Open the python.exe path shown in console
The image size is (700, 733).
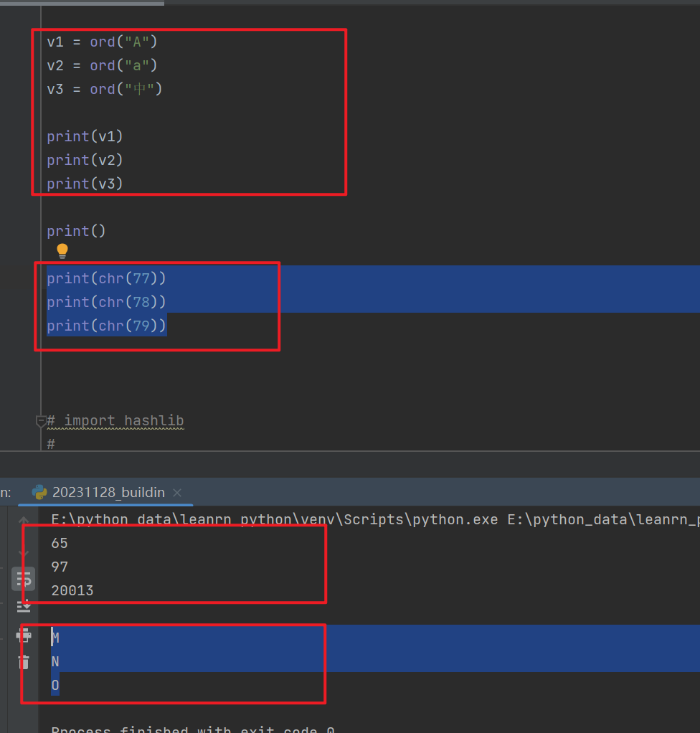[x=251, y=519]
